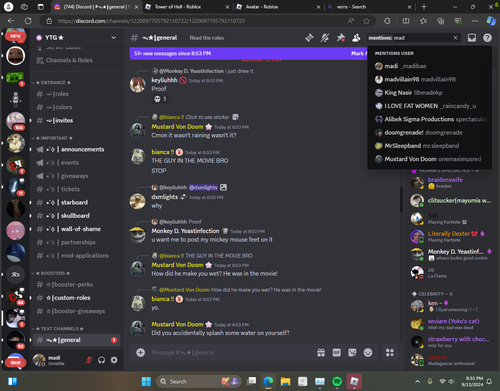Screen dimensions: 500x391
Task: Open the apps icon in message bar
Action: [390, 352]
